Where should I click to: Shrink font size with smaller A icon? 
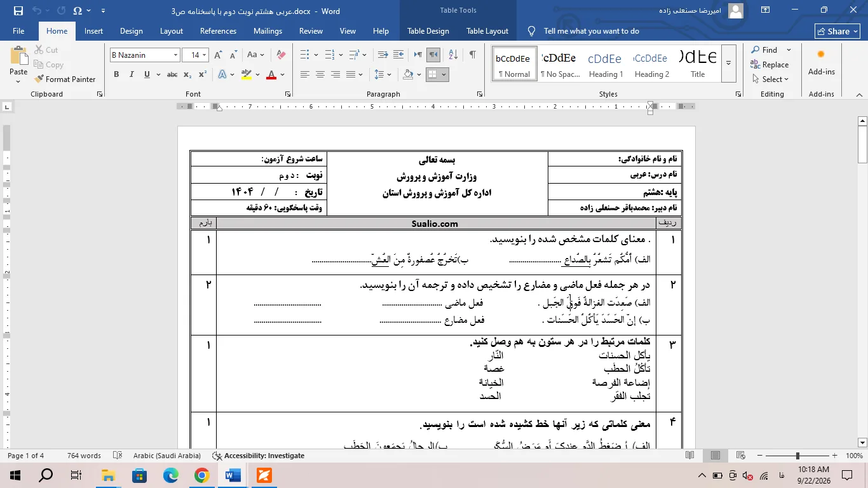tap(233, 55)
